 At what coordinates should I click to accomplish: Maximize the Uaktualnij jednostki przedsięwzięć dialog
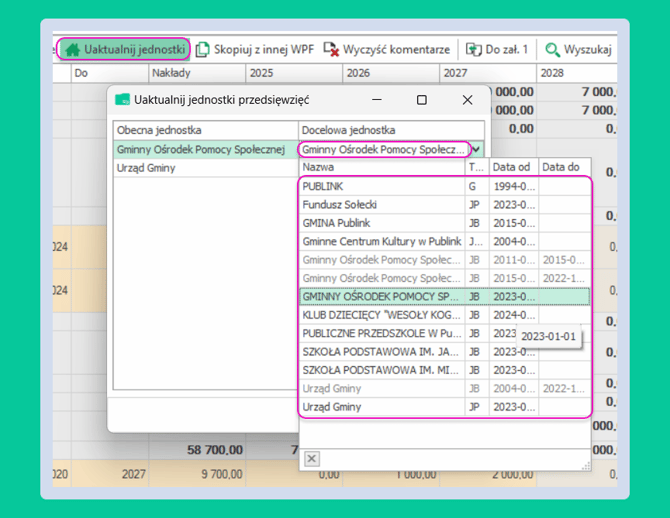[422, 100]
